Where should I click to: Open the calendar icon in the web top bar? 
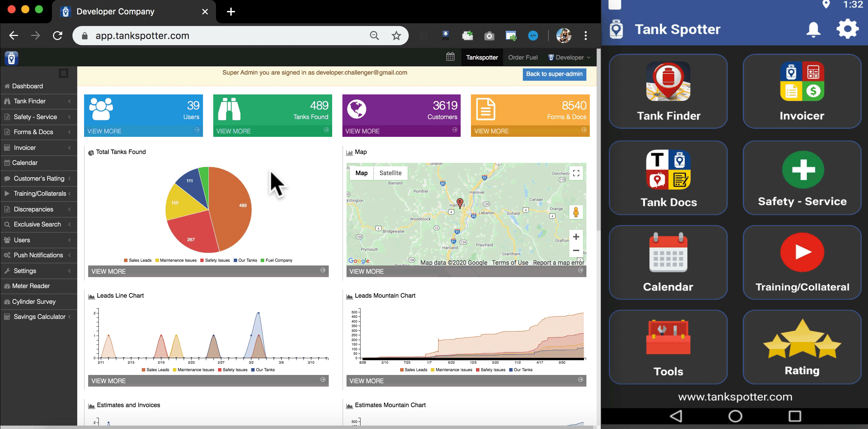[x=450, y=57]
